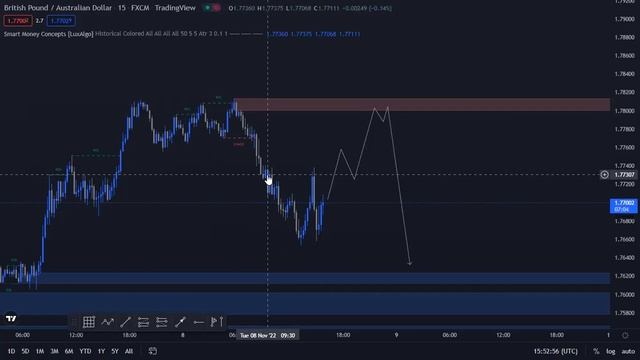This screenshot has height=360, width=640.
Task: Open the Go to date icon
Action: point(153,351)
